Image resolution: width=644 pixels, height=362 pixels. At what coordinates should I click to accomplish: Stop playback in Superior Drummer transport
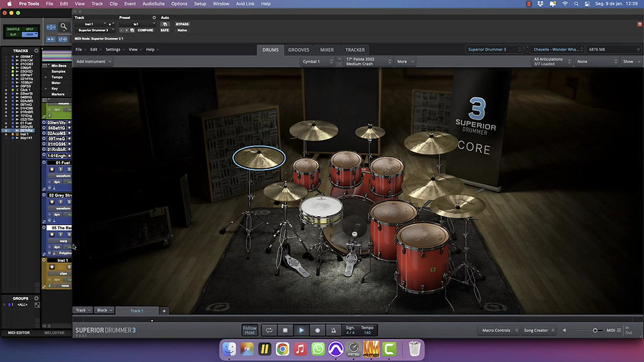click(x=285, y=330)
